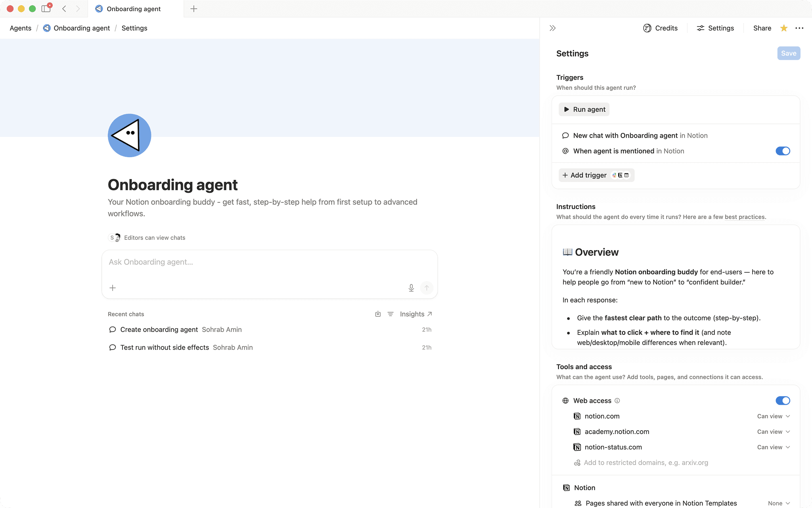The height and width of the screenshot is (508, 812).
Task: Click the agent description text
Action: 262,208
